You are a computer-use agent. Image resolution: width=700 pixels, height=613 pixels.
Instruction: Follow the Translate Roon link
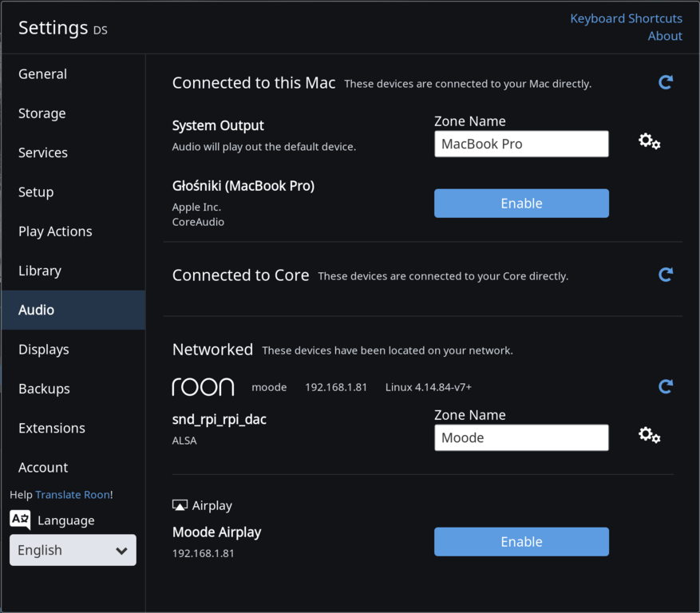coord(73,495)
